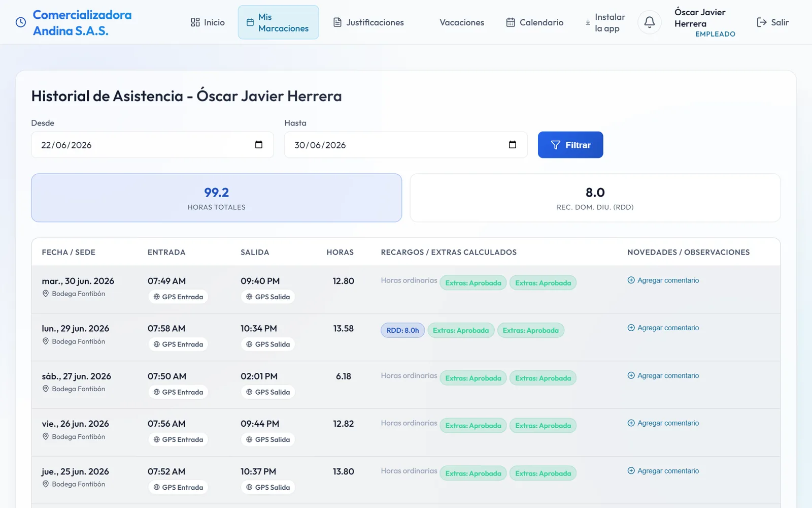Go to the Justificaciones menu item
The height and width of the screenshot is (508, 812).
(x=368, y=22)
